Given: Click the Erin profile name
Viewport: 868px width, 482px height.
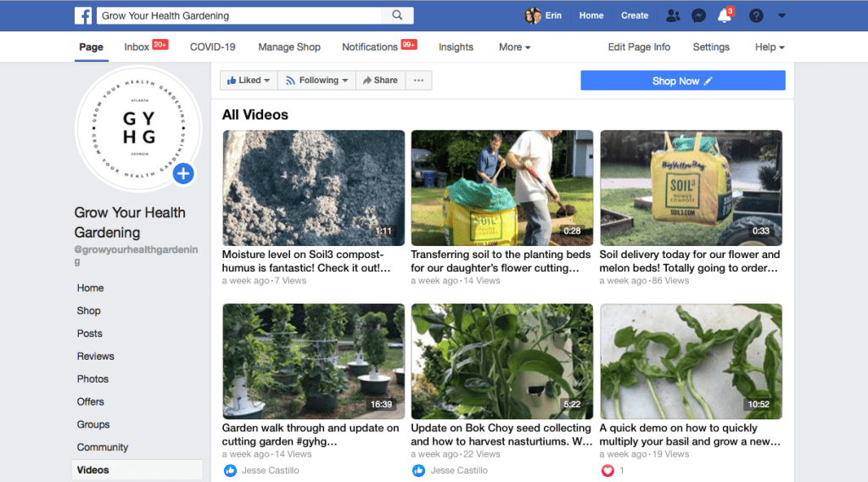Looking at the screenshot, I should 553,15.
